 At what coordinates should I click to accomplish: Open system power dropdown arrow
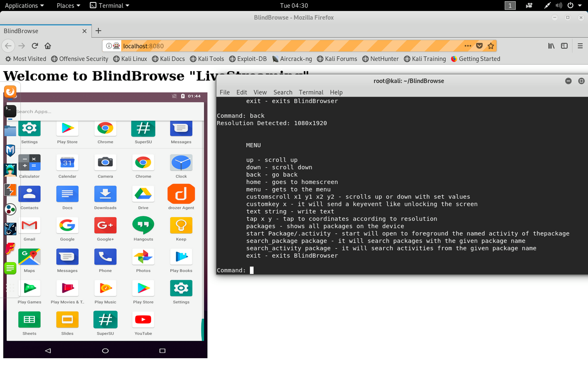click(x=580, y=5)
